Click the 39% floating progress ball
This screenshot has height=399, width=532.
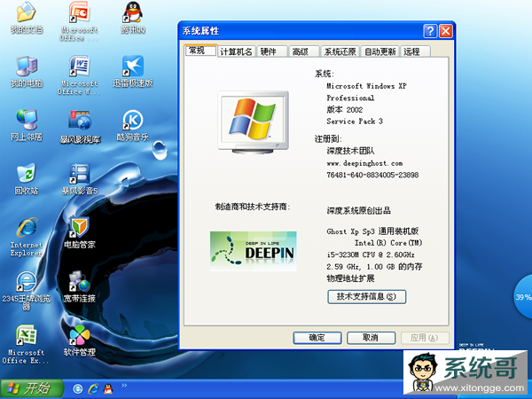point(523,297)
